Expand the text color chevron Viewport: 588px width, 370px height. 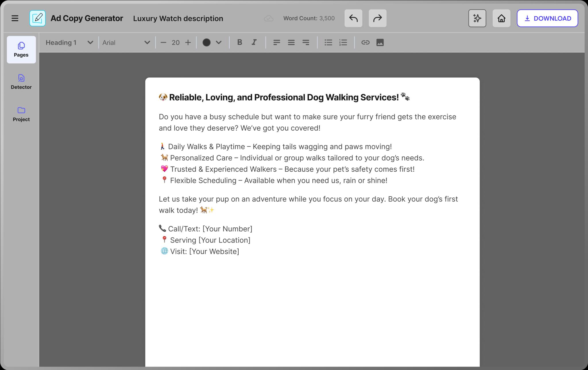[219, 42]
